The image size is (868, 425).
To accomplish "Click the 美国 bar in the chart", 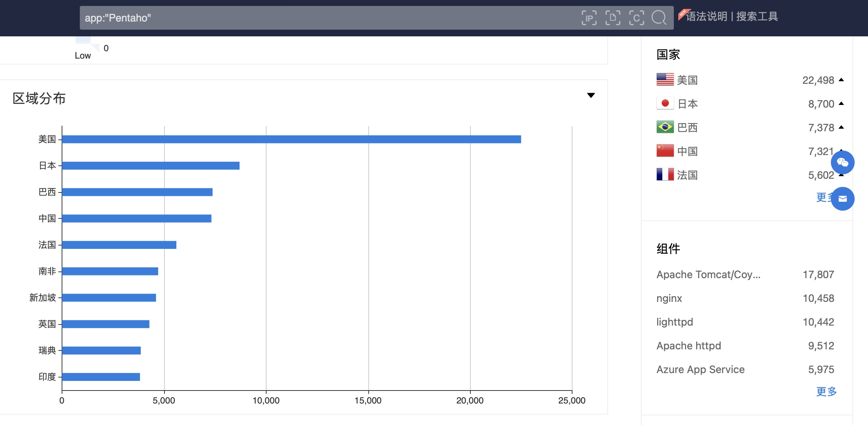I will (291, 139).
